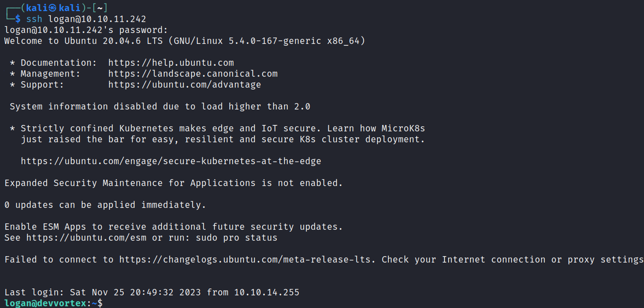Follow the ubuntu.com/advantage support link
This screenshot has width=644, height=308.
point(185,85)
